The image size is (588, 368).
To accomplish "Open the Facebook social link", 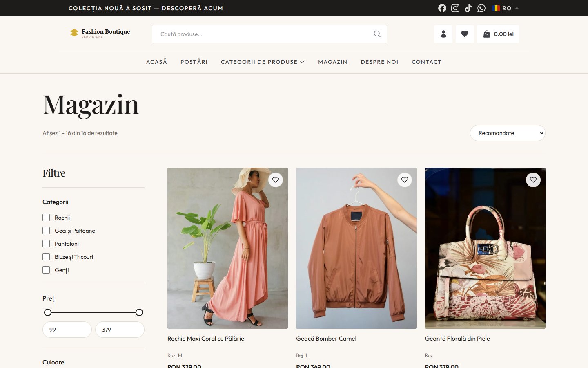I will (x=442, y=8).
